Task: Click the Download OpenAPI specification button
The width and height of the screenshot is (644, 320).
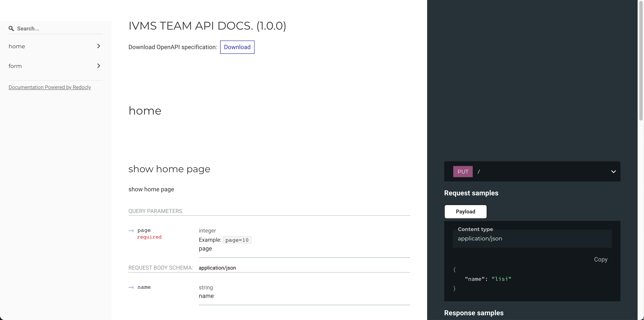Action: point(237,47)
